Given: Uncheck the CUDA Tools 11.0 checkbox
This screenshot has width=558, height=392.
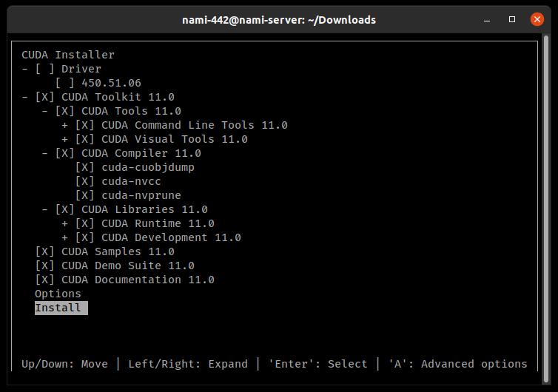Looking at the screenshot, I should pyautogui.click(x=65, y=111).
